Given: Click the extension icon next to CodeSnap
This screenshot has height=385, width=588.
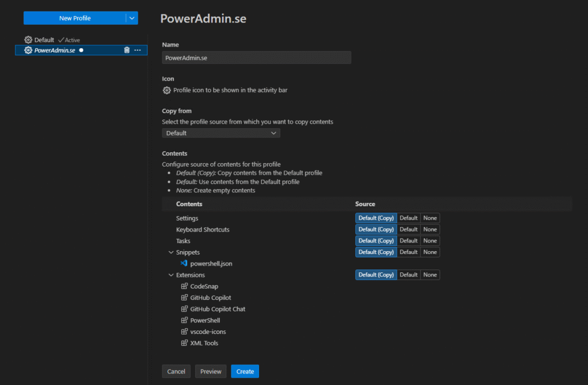Looking at the screenshot, I should pos(184,286).
